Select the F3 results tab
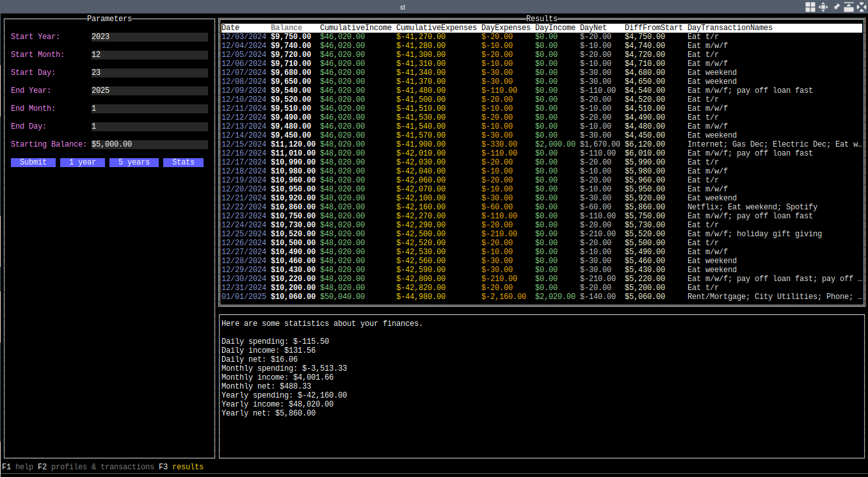 [x=181, y=467]
